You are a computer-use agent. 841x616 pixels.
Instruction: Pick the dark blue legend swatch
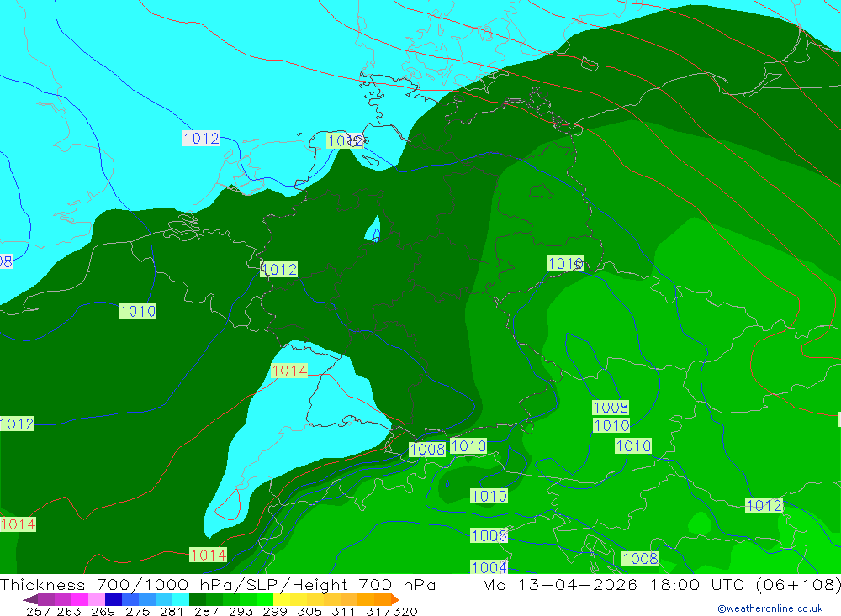[x=114, y=599]
